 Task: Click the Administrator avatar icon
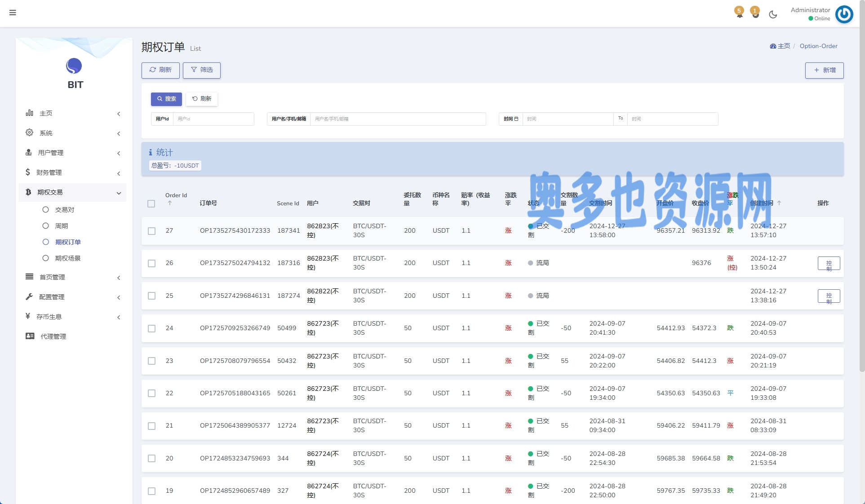tap(844, 14)
